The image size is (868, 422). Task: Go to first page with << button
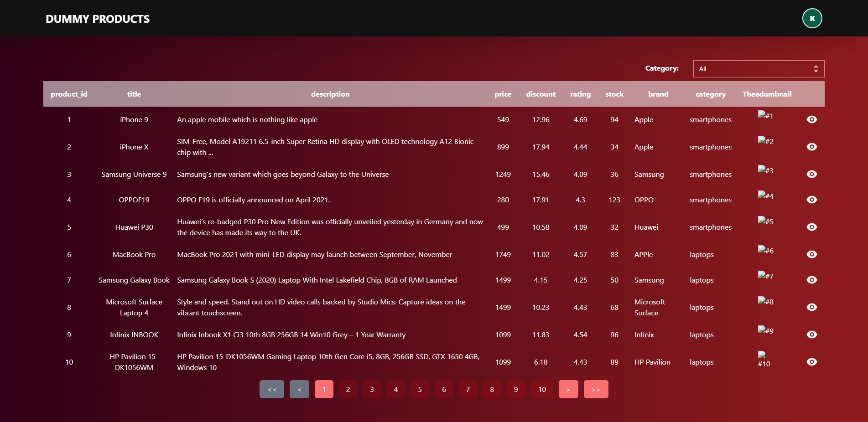tap(272, 389)
